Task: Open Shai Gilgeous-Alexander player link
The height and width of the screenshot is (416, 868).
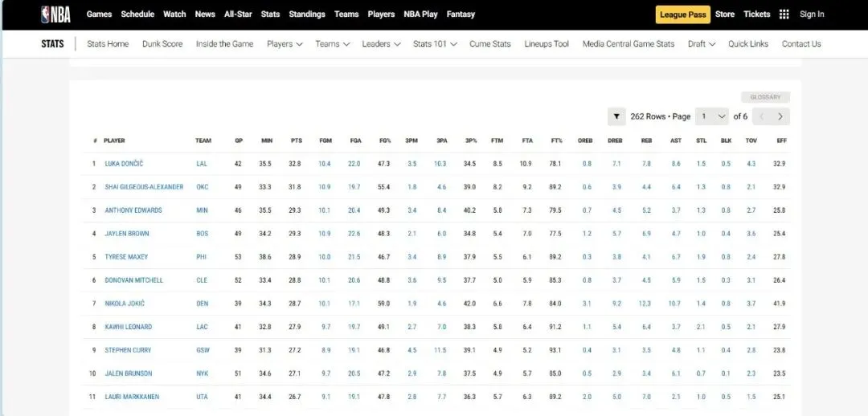Action: (x=144, y=188)
